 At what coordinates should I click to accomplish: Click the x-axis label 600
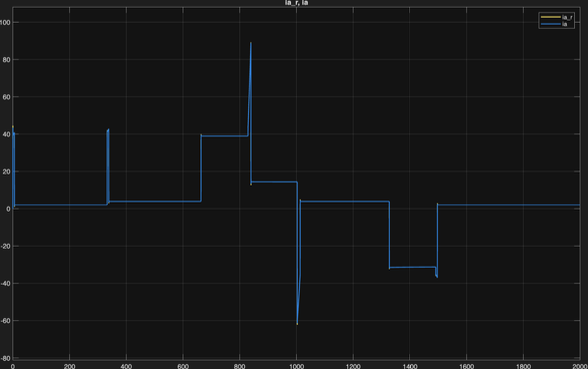(x=183, y=366)
